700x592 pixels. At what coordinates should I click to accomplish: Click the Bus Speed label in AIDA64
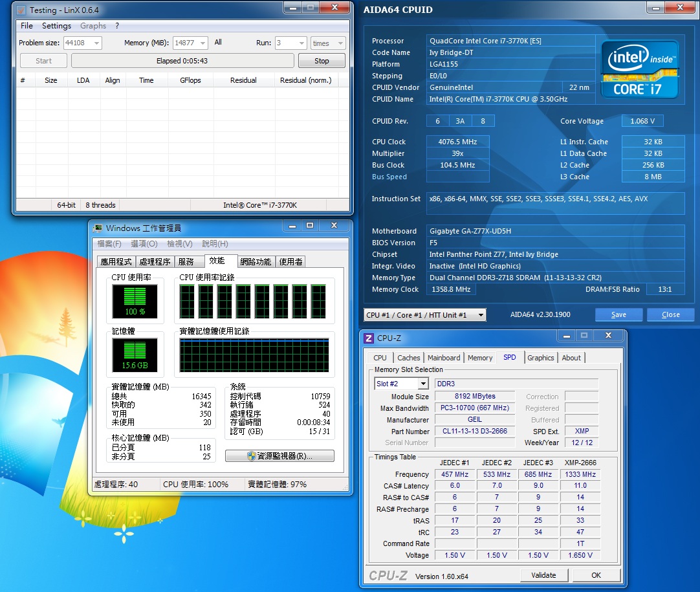(389, 177)
